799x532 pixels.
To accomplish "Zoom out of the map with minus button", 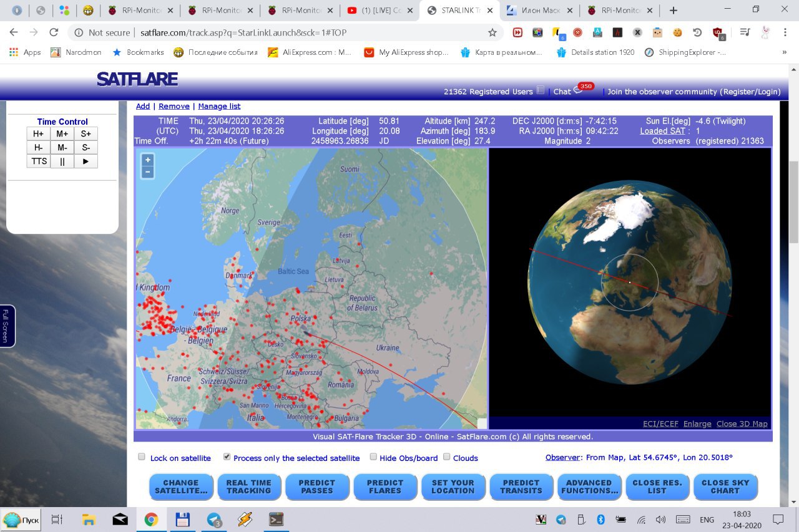I will coord(148,172).
